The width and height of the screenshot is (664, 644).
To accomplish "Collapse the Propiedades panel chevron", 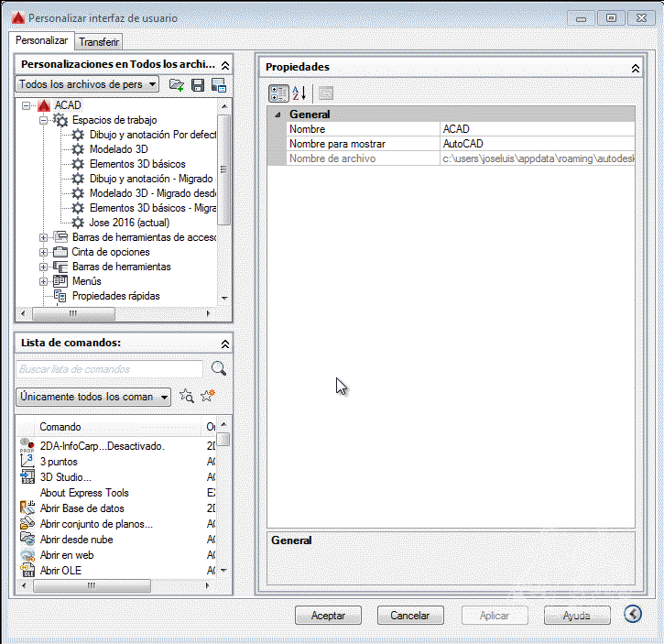I will tap(636, 68).
